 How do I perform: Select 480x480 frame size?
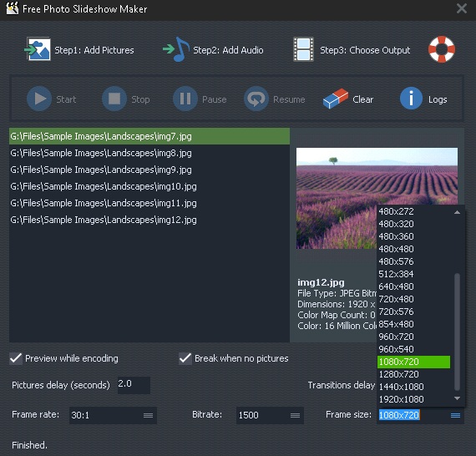[413, 249]
